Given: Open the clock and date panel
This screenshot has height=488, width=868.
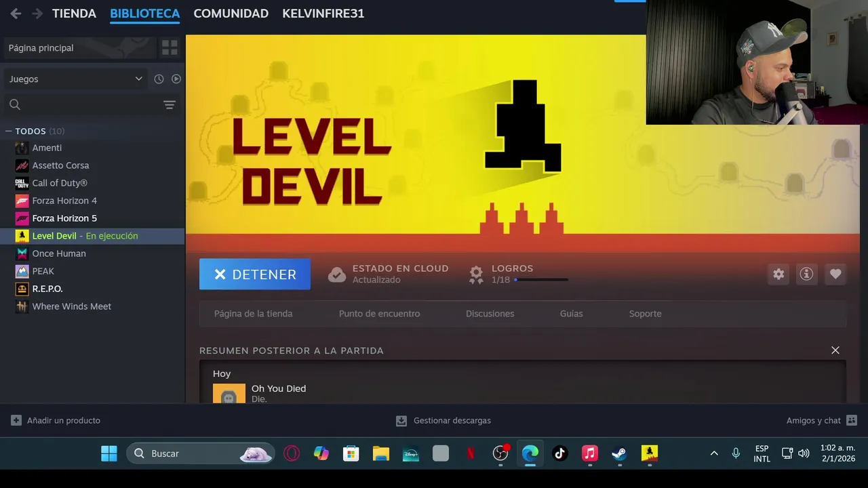Looking at the screenshot, I should click(838, 453).
